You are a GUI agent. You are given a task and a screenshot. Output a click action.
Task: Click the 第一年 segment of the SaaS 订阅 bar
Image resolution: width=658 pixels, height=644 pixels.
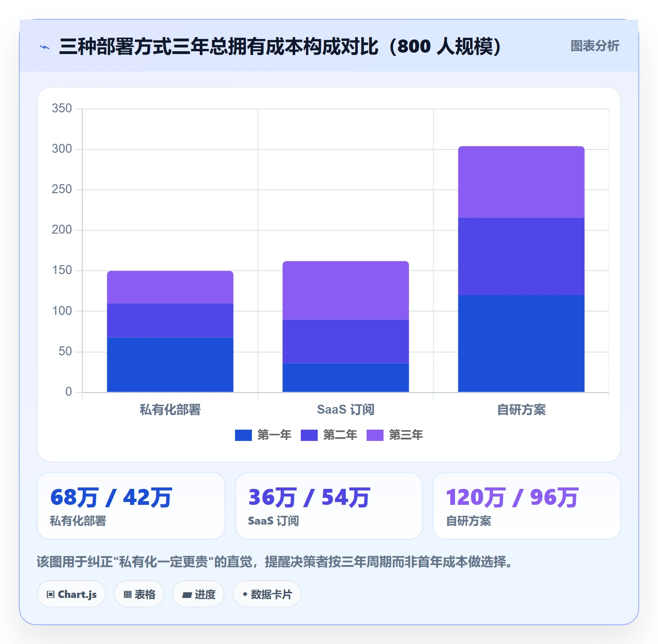(x=345, y=377)
